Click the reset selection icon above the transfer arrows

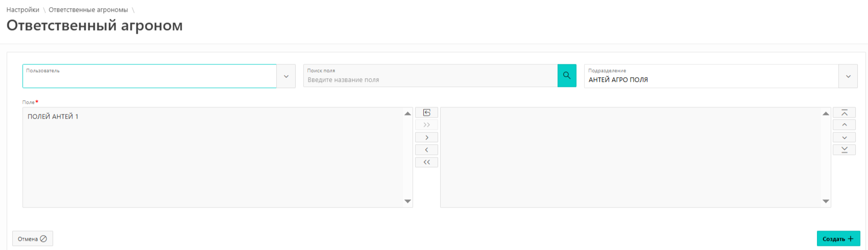point(426,112)
